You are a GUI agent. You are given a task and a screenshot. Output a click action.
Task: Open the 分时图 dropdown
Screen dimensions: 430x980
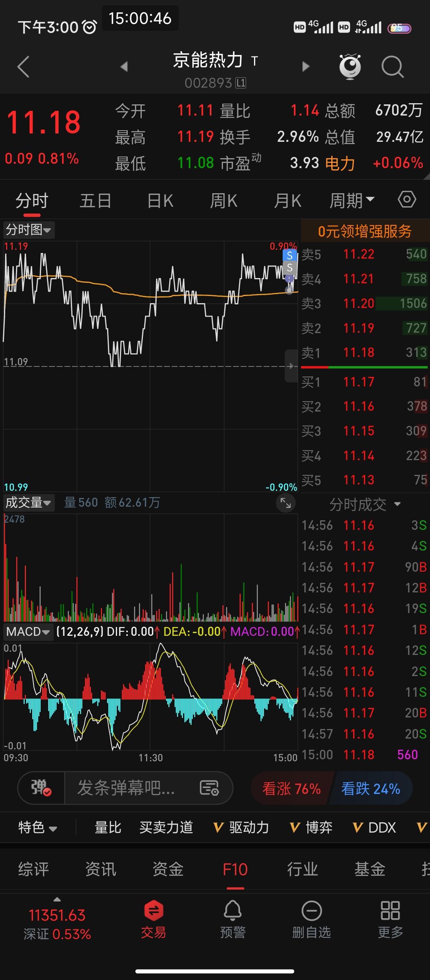point(29,230)
